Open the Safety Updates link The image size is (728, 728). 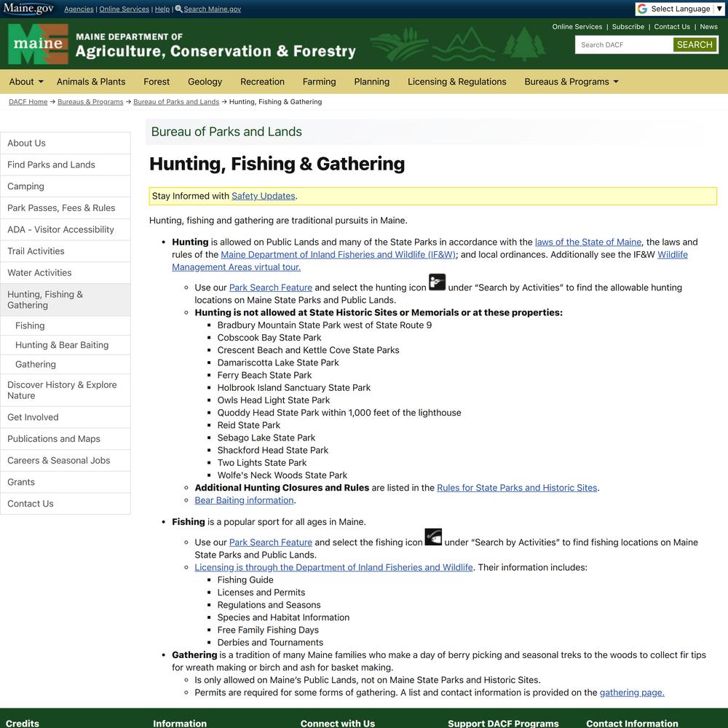click(264, 196)
